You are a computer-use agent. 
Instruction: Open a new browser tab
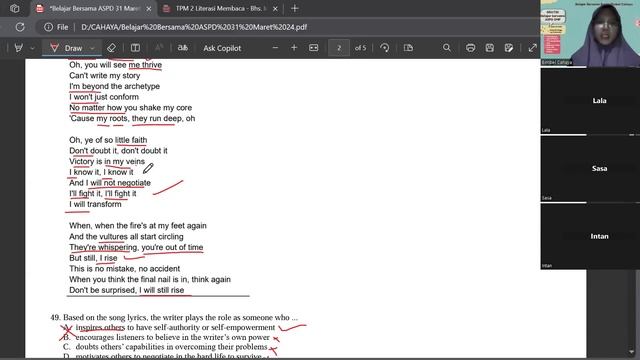[x=295, y=8]
